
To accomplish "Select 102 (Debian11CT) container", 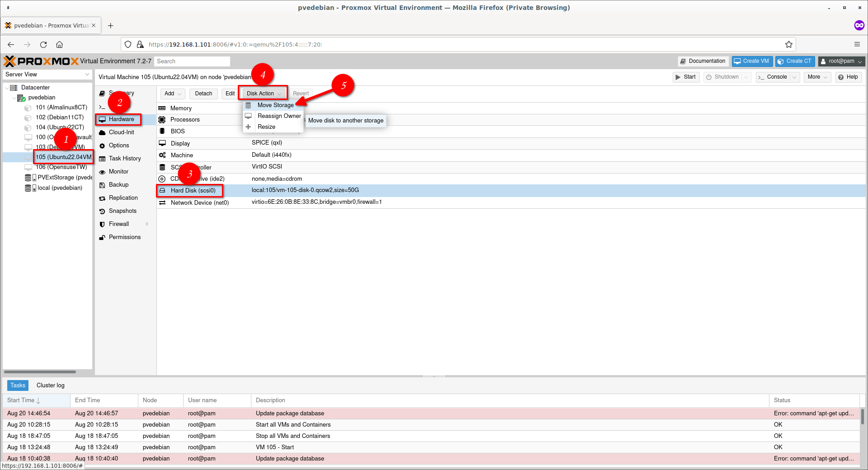I will click(x=59, y=117).
